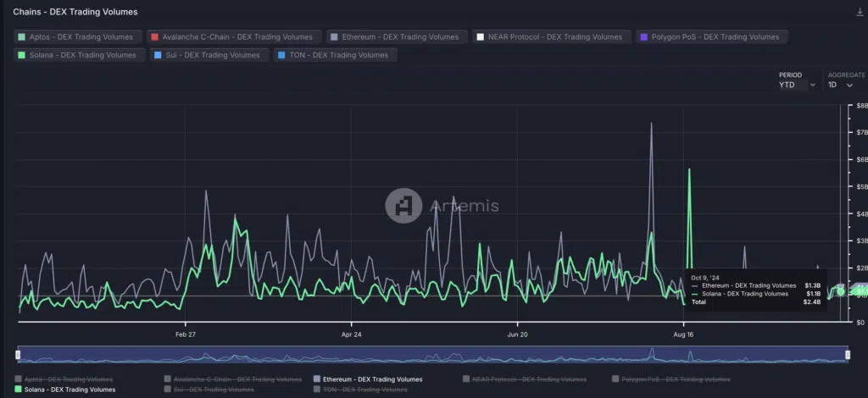
Task: Download the chart using the top-right icon
Action: (860, 12)
